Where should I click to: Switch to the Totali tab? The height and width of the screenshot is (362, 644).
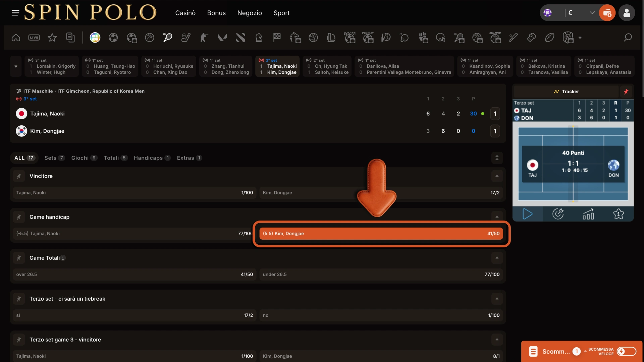[x=116, y=158]
